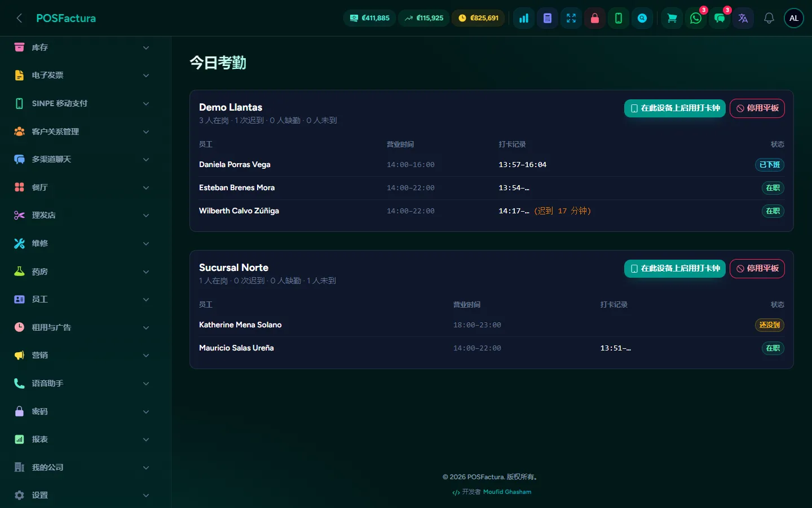The image size is (812, 508).
Task: Click 停用平板 for Sucursal Norte
Action: click(757, 269)
